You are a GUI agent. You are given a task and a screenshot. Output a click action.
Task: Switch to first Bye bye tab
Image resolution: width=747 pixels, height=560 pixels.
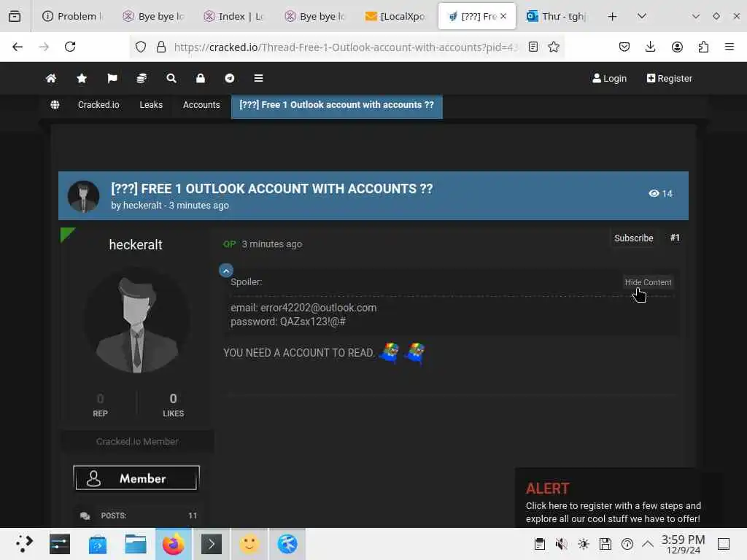tap(153, 16)
